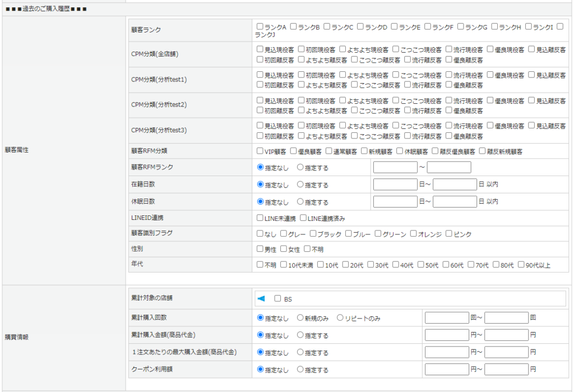Click the maximum 累計購入金額 yen input field
This screenshot has height=392, width=574.
pyautogui.click(x=506, y=335)
